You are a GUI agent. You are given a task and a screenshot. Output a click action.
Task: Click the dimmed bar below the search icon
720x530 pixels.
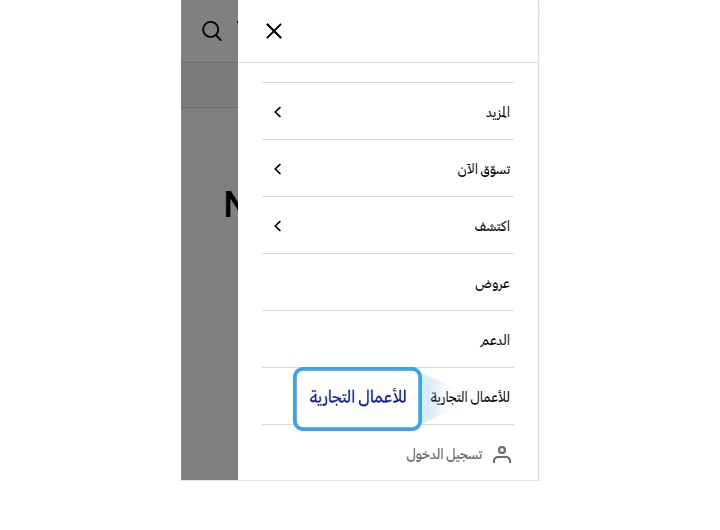[209, 85]
